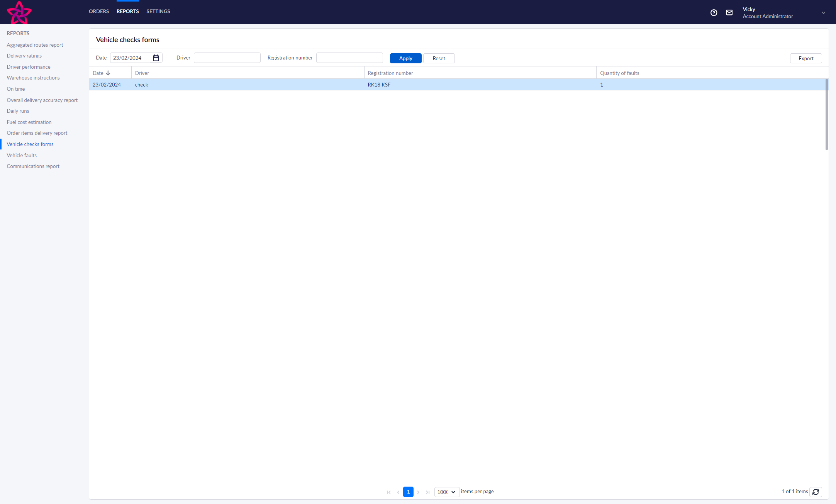
Task: Select Vehicle checks forms in sidebar
Action: tap(30, 144)
